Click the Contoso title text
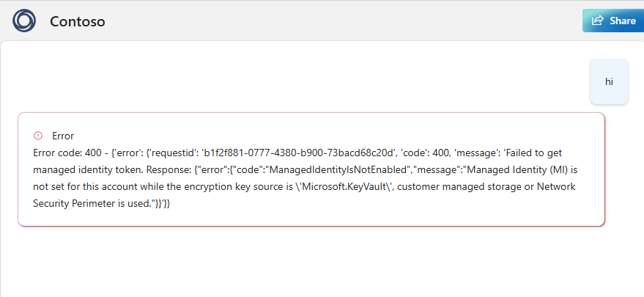The width and height of the screenshot is (644, 297). 77,21
